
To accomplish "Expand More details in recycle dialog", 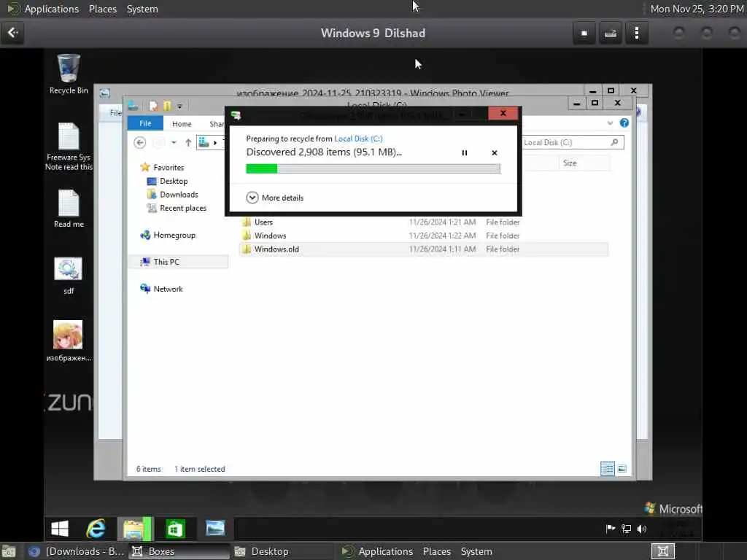I will pos(275,198).
